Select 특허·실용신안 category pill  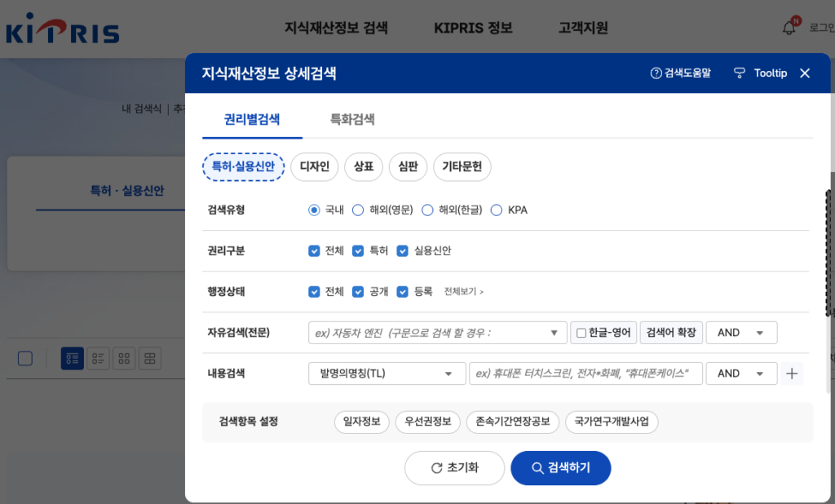[243, 166]
